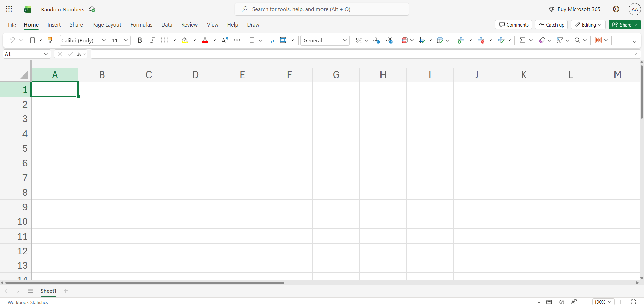644x306 pixels.
Task: Toggle Wrap Text
Action: pos(271,40)
